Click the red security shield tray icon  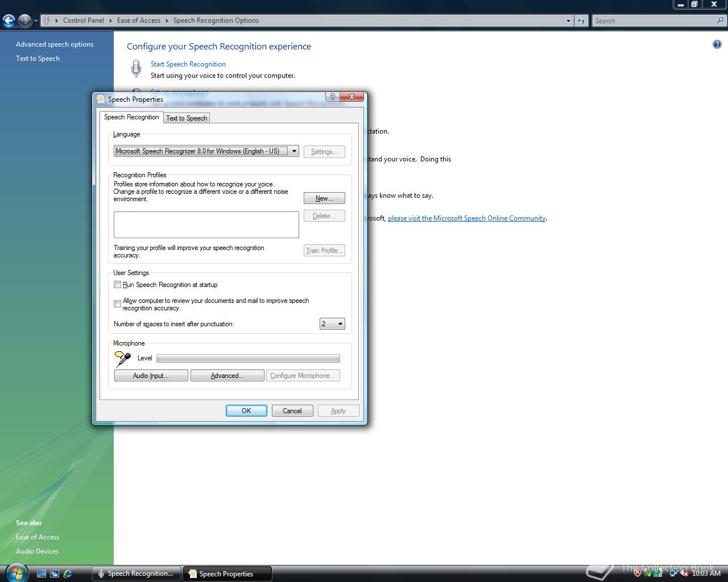[638, 573]
